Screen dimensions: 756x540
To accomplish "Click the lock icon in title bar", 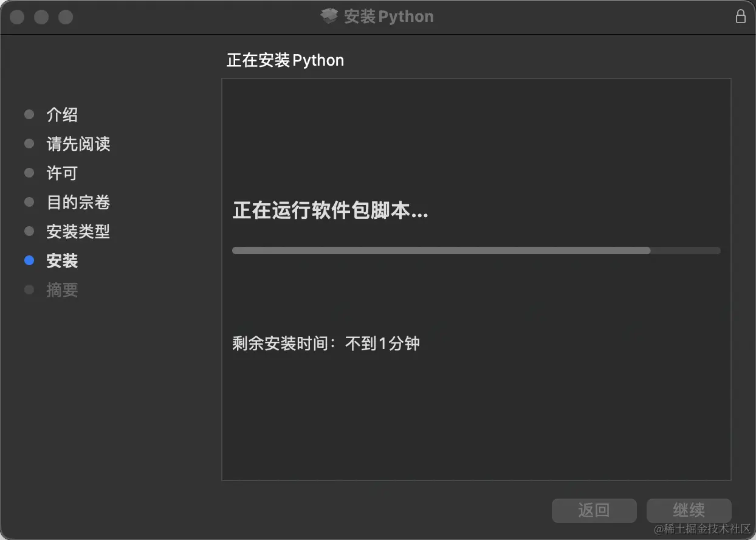I will click(740, 16).
